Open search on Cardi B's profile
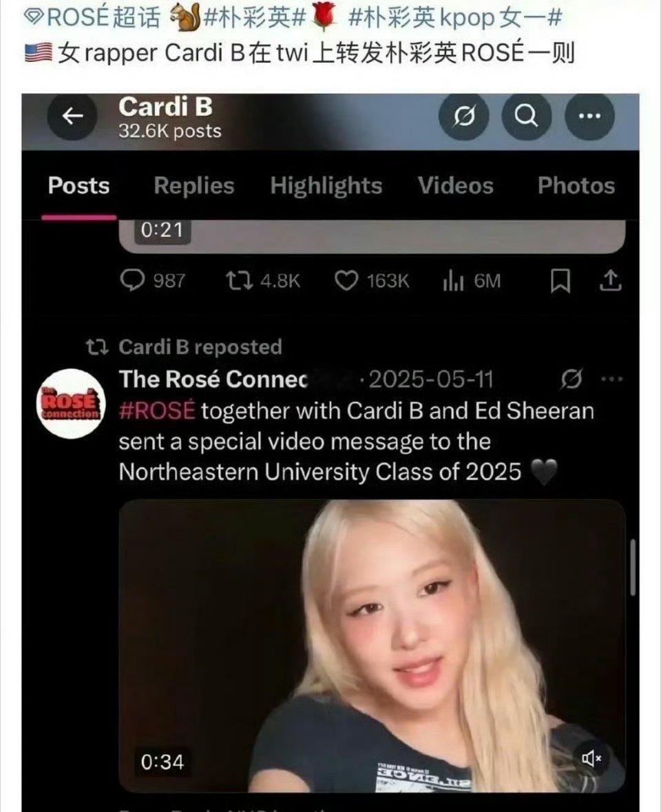 (x=527, y=116)
